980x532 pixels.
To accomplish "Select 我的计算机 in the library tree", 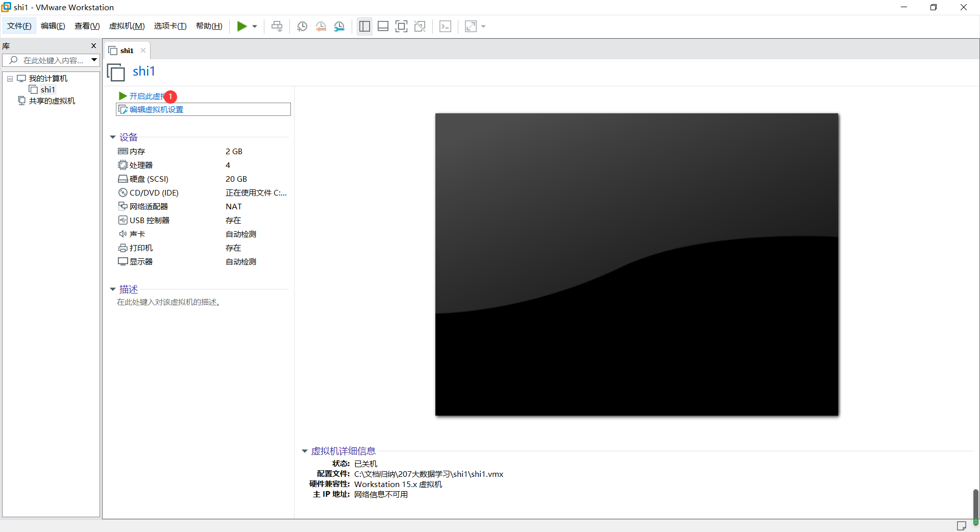I will pos(48,79).
